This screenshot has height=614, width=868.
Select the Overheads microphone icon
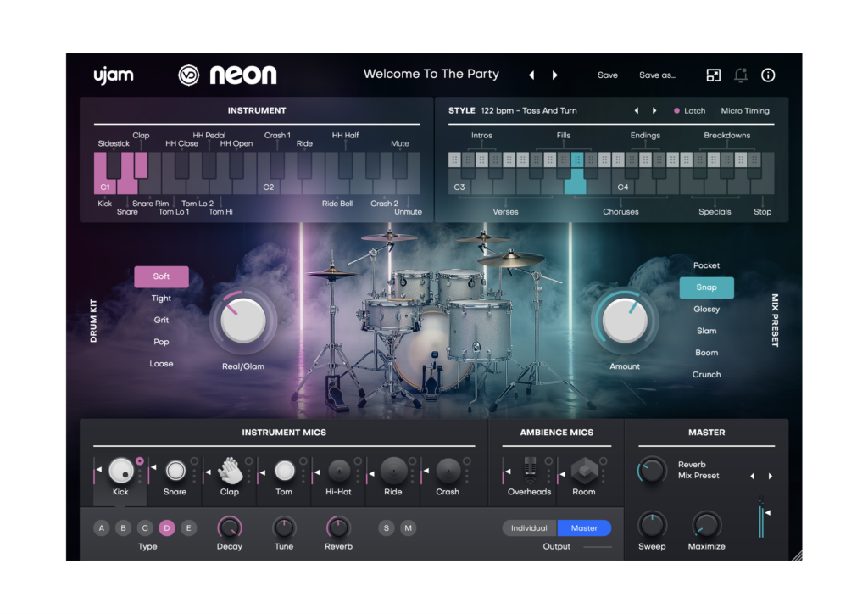(530, 470)
